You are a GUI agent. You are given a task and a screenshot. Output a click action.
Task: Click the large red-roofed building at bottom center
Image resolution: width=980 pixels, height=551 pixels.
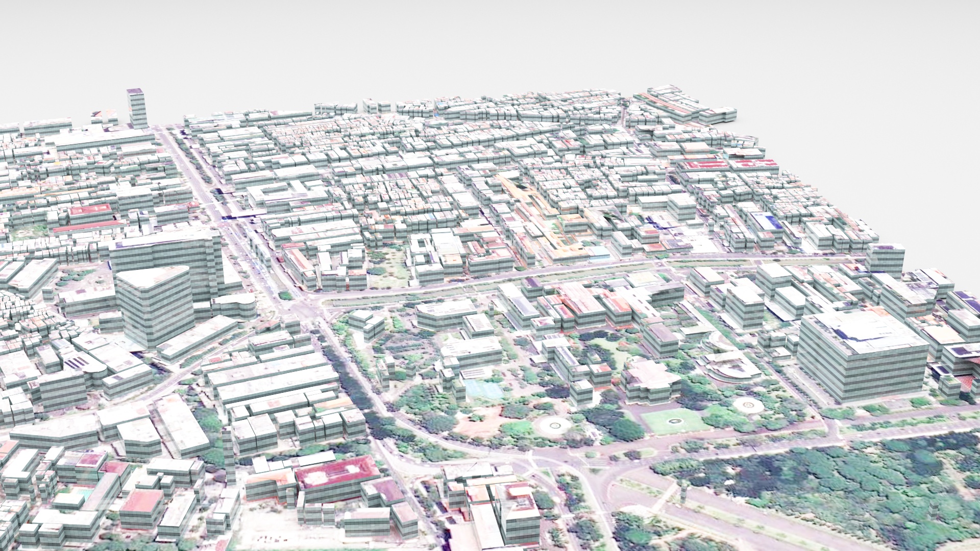click(x=337, y=477)
